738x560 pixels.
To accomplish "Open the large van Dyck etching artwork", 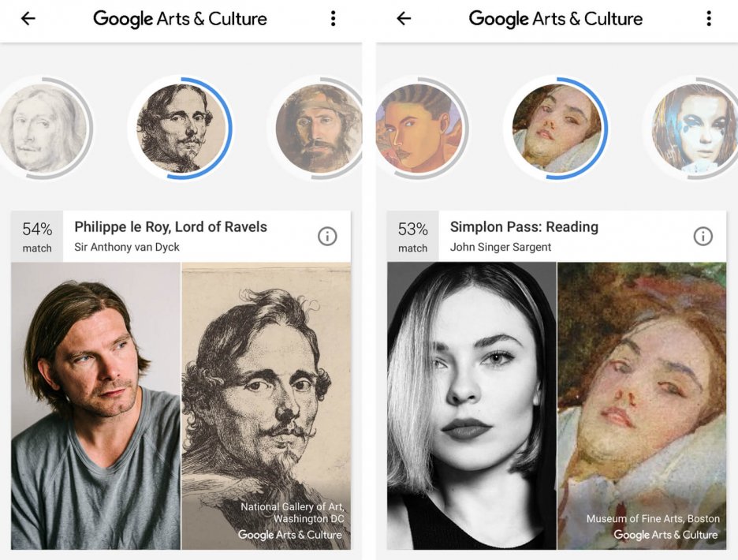I will [266, 406].
